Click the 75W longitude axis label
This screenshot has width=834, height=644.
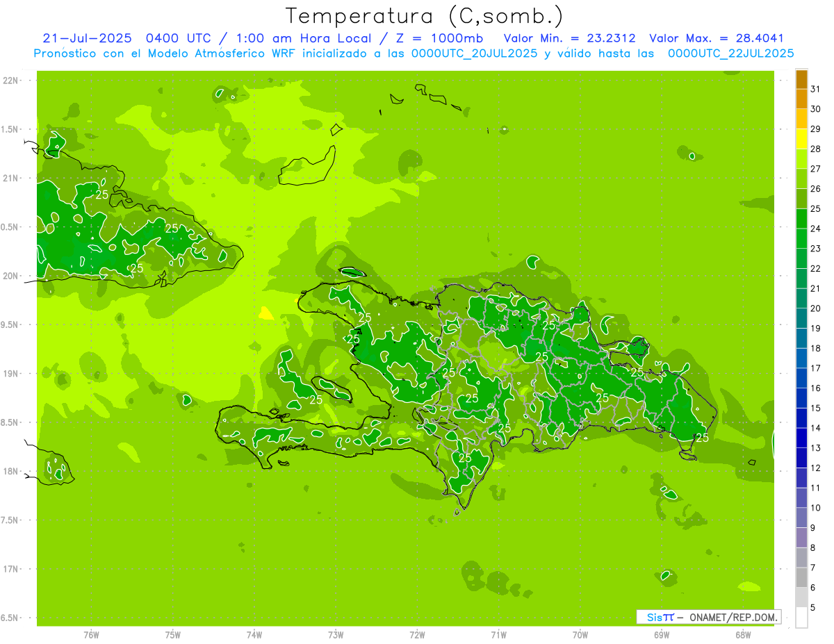click(172, 635)
